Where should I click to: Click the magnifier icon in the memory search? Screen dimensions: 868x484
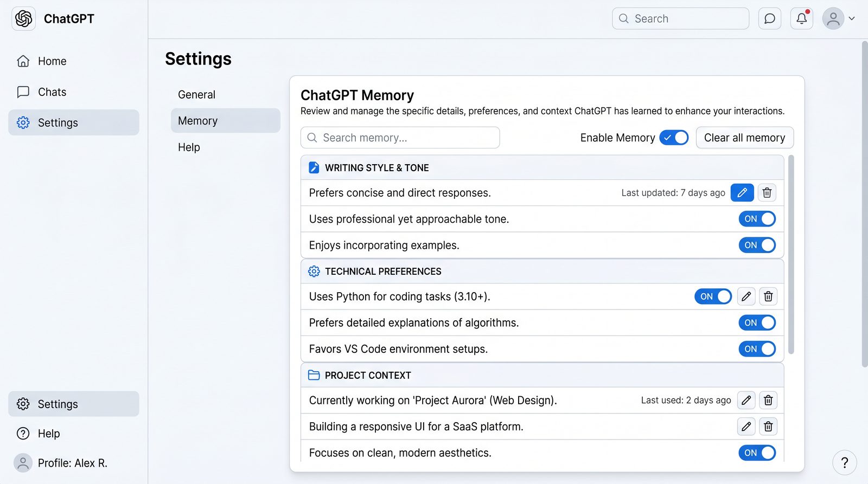point(312,138)
